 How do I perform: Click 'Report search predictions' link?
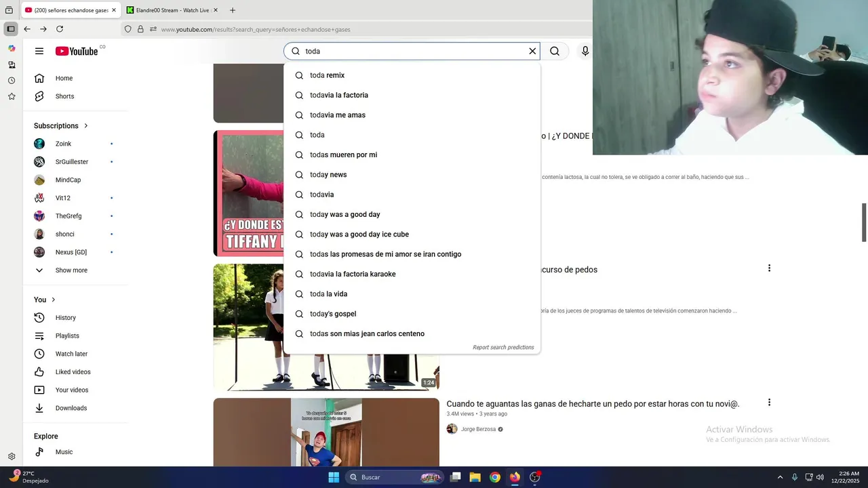tap(503, 348)
